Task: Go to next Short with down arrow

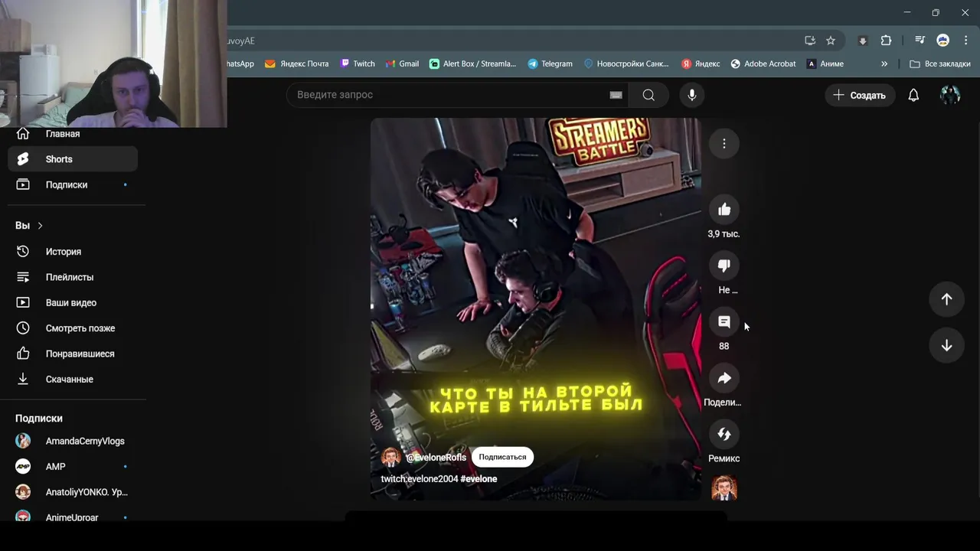Action: [x=946, y=345]
